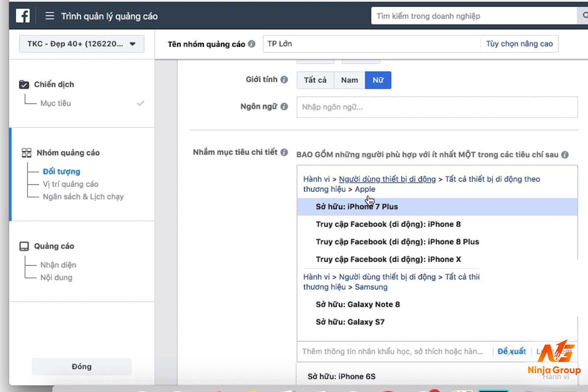The height and width of the screenshot is (392, 588).
Task: Click info icon after BAO GỒM criteria text
Action: coord(565,154)
